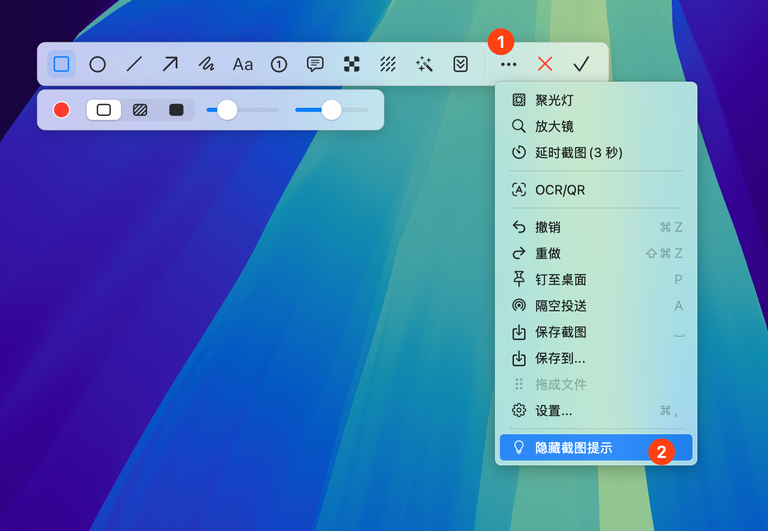
Task: Select the rectangle shape tool
Action: 62,64
